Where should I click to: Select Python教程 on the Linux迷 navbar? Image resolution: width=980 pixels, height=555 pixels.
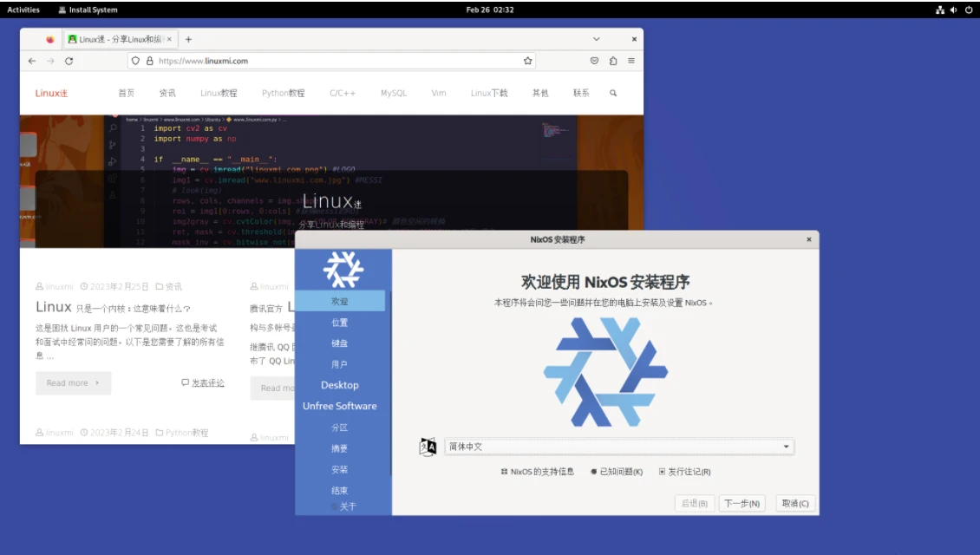[284, 93]
